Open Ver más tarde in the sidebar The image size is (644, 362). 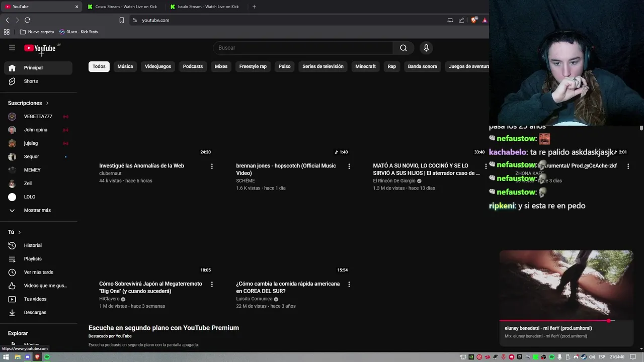[x=38, y=272]
